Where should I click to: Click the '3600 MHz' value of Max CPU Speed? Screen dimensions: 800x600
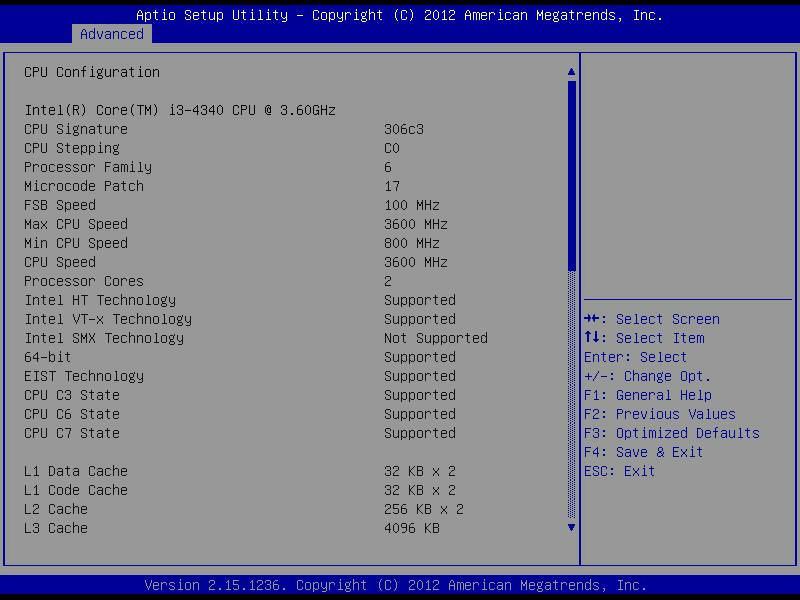[416, 224]
